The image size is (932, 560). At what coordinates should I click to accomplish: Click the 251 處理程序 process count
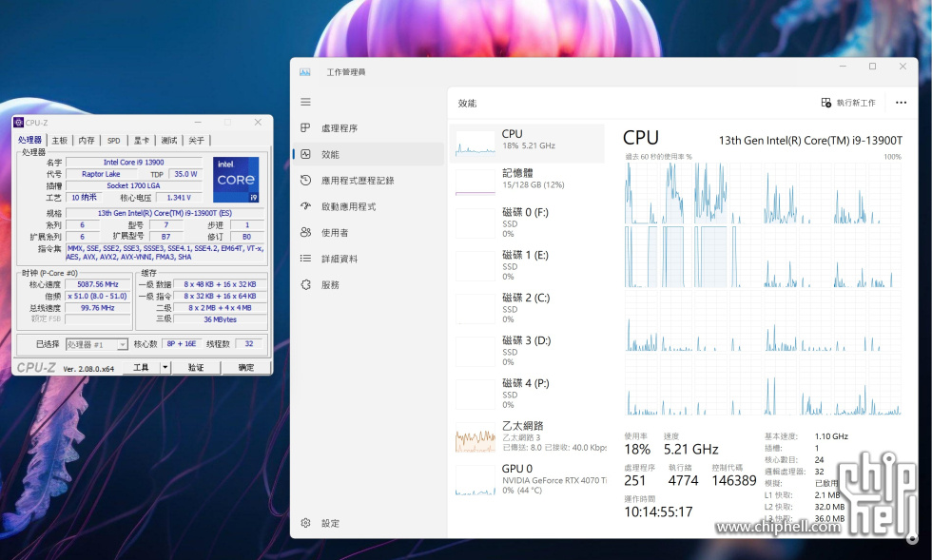point(635,480)
